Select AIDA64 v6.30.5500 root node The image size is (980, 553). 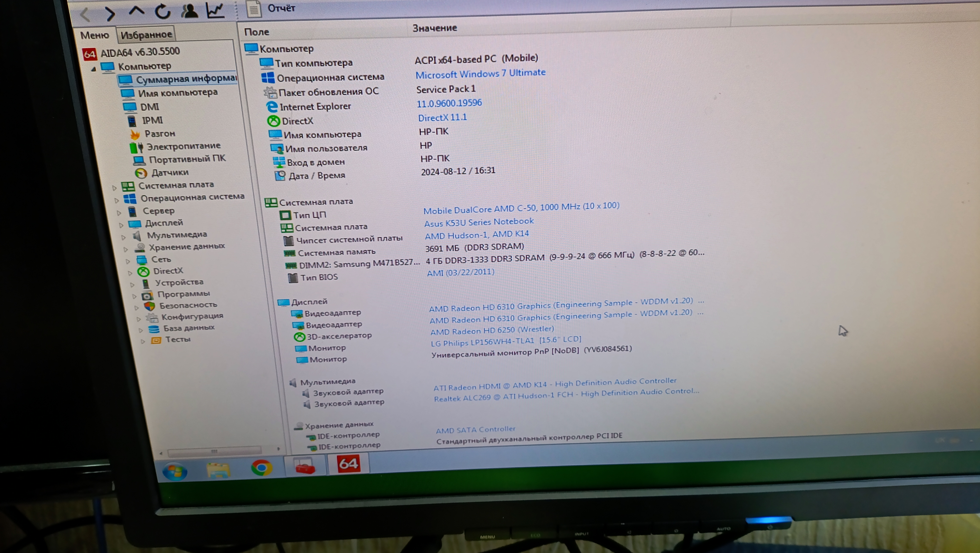coord(131,53)
